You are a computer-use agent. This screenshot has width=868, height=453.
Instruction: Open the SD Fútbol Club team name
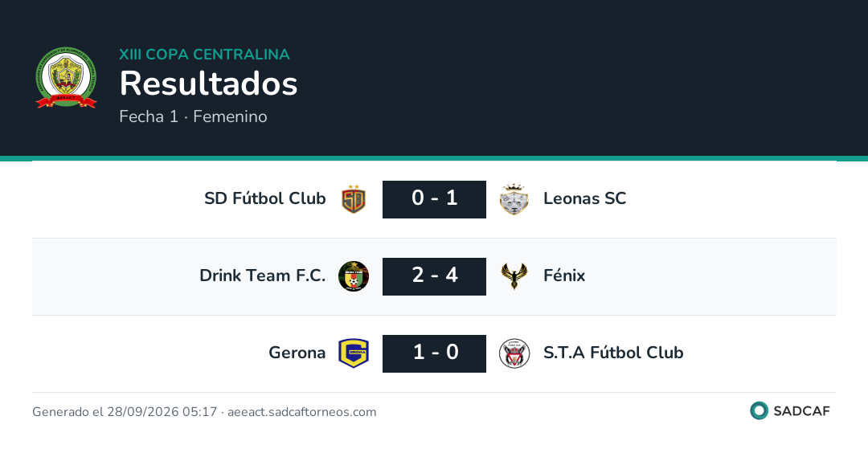pyautogui.click(x=265, y=198)
